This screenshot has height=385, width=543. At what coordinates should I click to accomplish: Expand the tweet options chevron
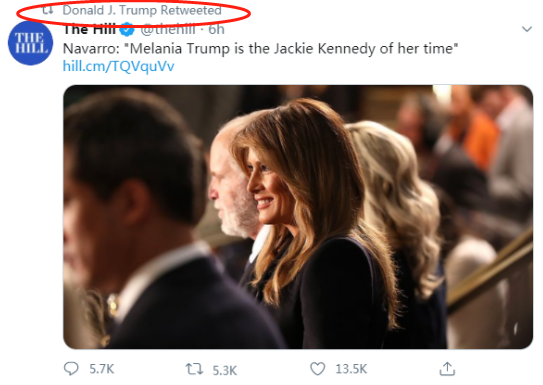pyautogui.click(x=527, y=29)
